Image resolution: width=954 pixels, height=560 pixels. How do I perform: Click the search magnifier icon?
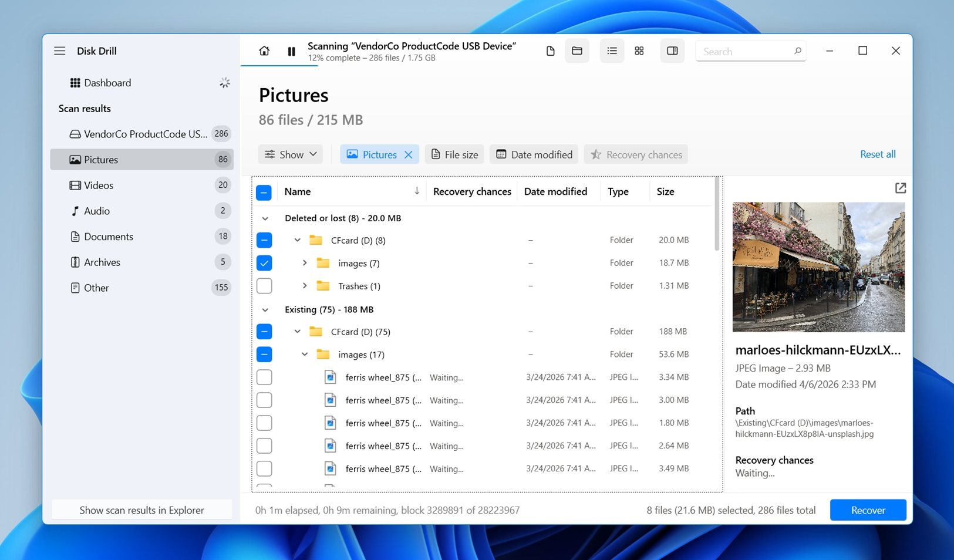[x=798, y=51]
